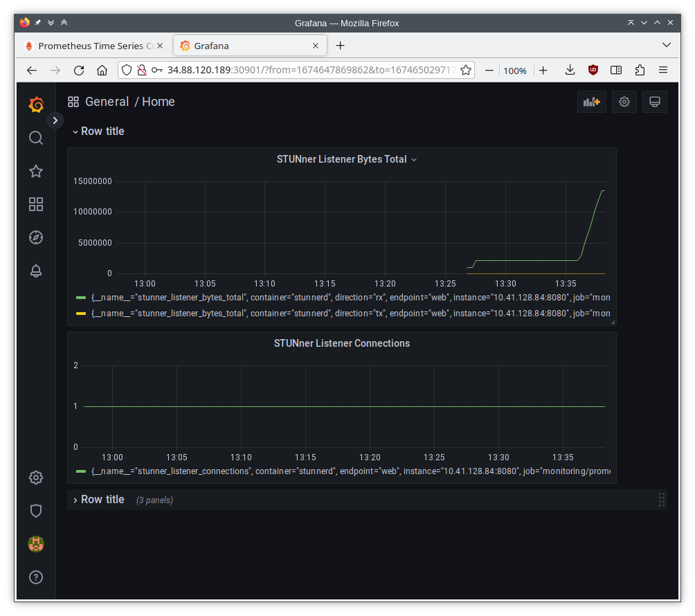Close the Prometheus Time Series tab
Viewport: 695px width, 616px height.
coord(160,46)
